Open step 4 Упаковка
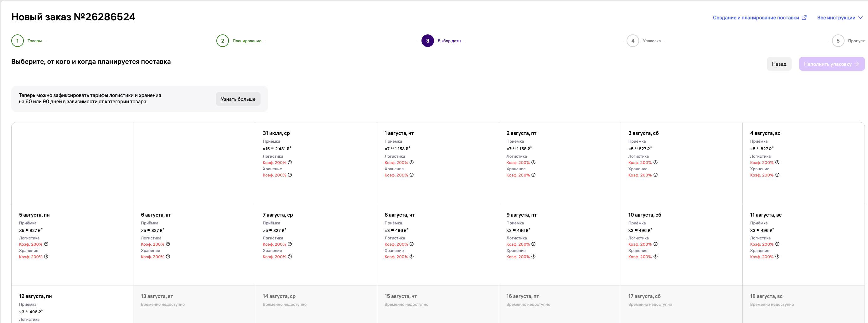Screen dimensions: 868x323 (643, 41)
